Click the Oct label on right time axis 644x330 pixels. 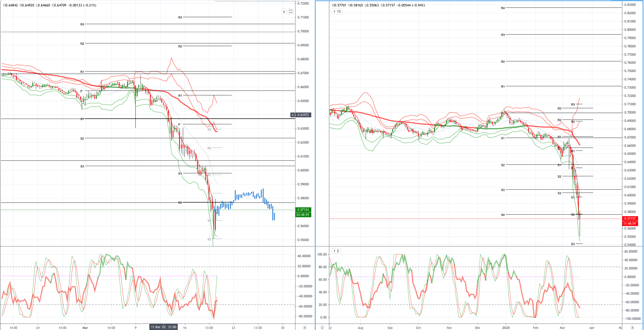pyautogui.click(x=418, y=328)
